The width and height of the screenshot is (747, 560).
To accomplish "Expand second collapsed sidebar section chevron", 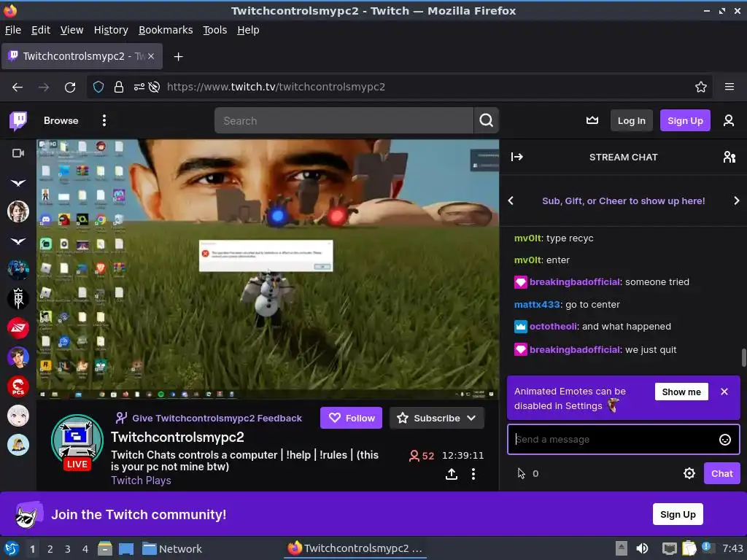I will pyautogui.click(x=18, y=241).
